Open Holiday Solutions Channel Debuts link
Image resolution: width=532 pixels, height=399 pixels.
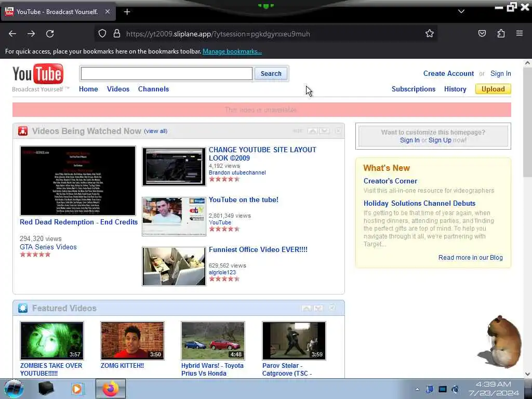point(419,203)
